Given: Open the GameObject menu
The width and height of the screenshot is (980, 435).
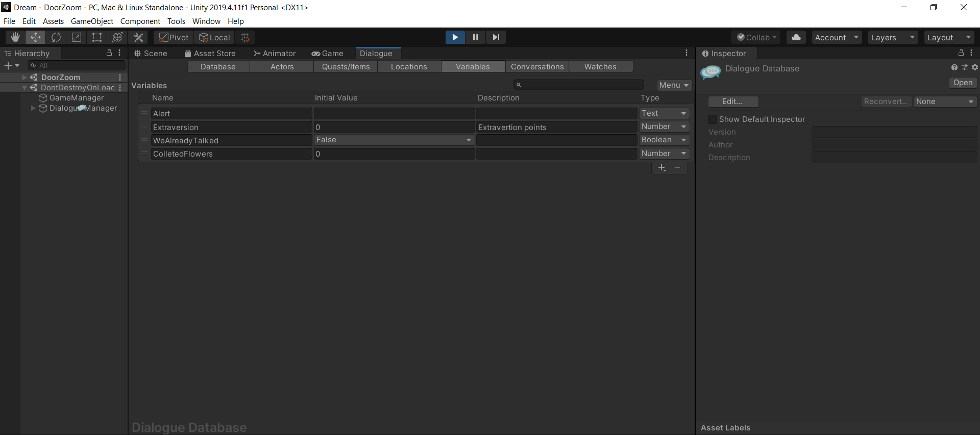Looking at the screenshot, I should point(92,21).
